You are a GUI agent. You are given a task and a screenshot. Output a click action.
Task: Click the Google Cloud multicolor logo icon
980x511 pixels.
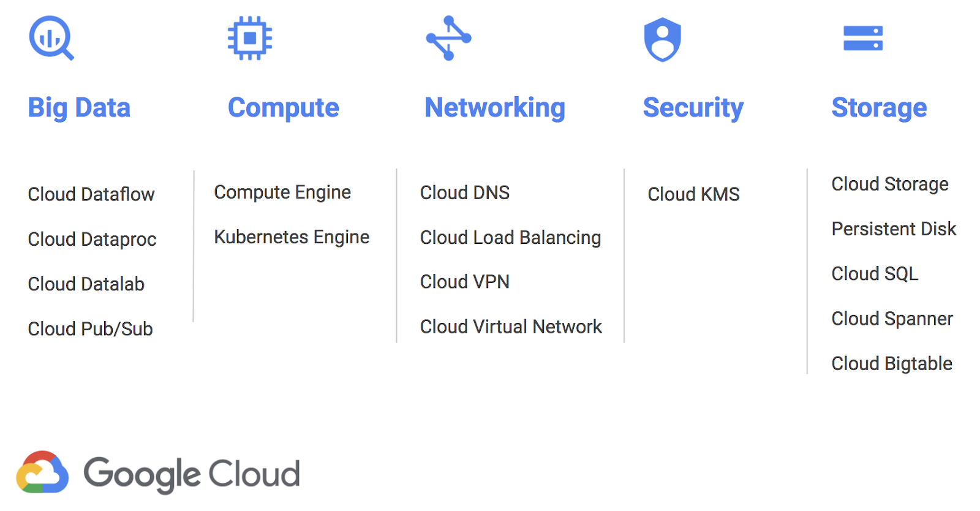[42, 472]
